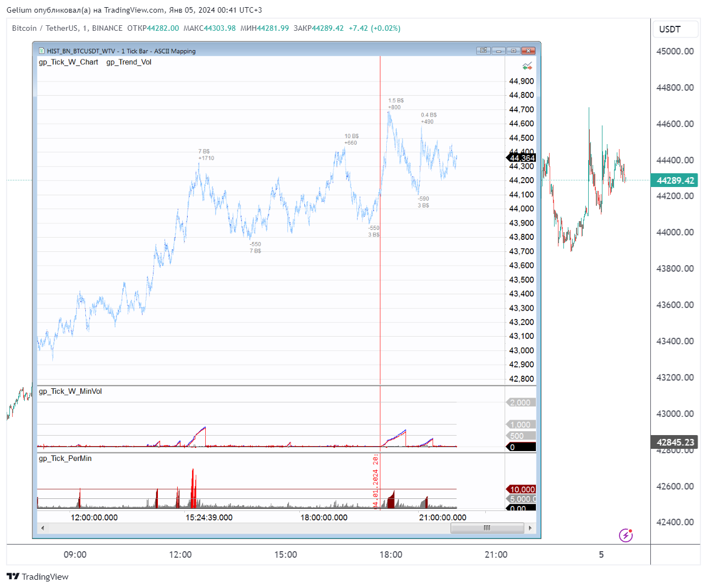Close the HIST_BN_BTCUSDT_WTV chart window
Image resolution: width=707 pixels, height=588 pixels.
click(528, 51)
